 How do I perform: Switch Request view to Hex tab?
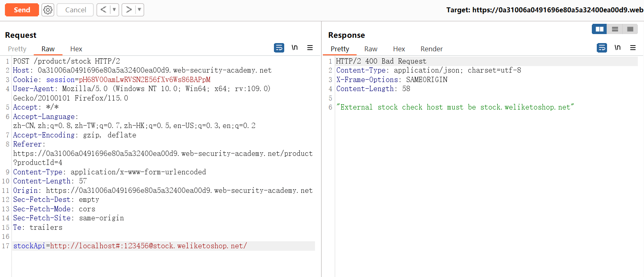76,49
